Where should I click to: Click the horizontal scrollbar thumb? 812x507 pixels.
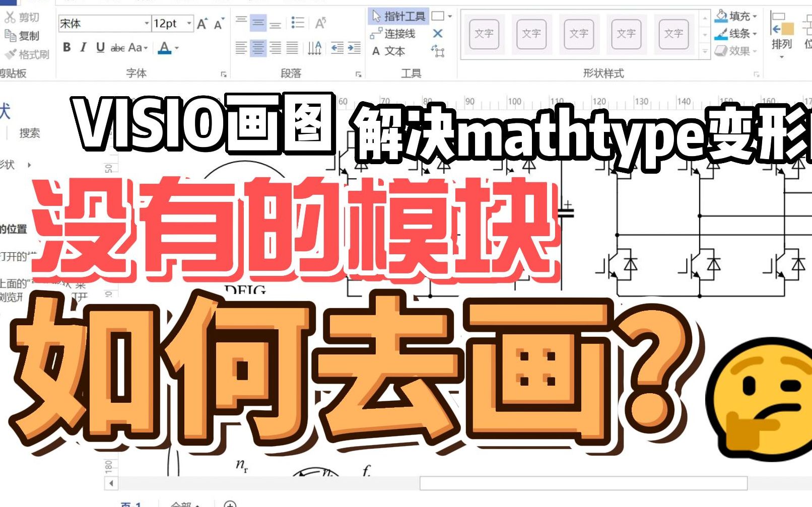point(583,483)
